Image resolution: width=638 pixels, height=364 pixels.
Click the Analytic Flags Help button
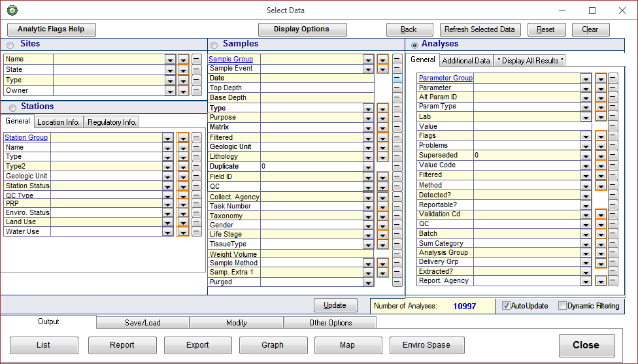51,29
